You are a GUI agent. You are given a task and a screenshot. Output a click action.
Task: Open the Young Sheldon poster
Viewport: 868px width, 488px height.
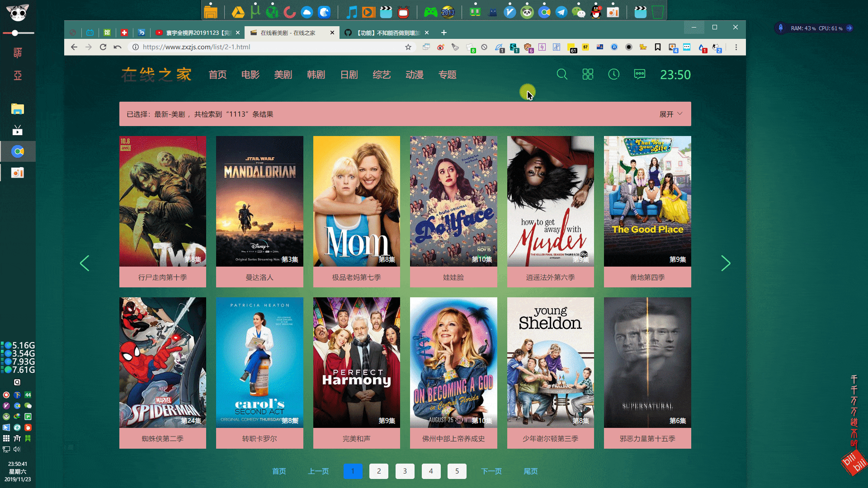coord(550,362)
